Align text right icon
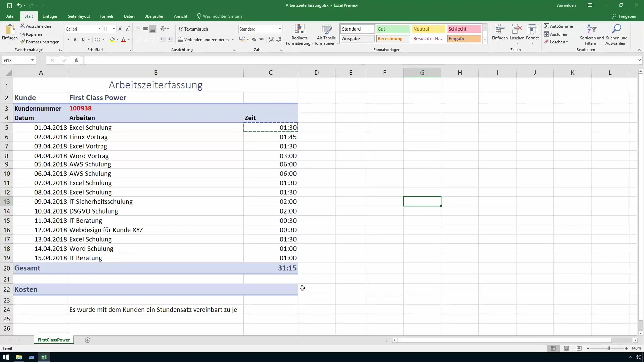The height and width of the screenshot is (362, 644). (153, 40)
